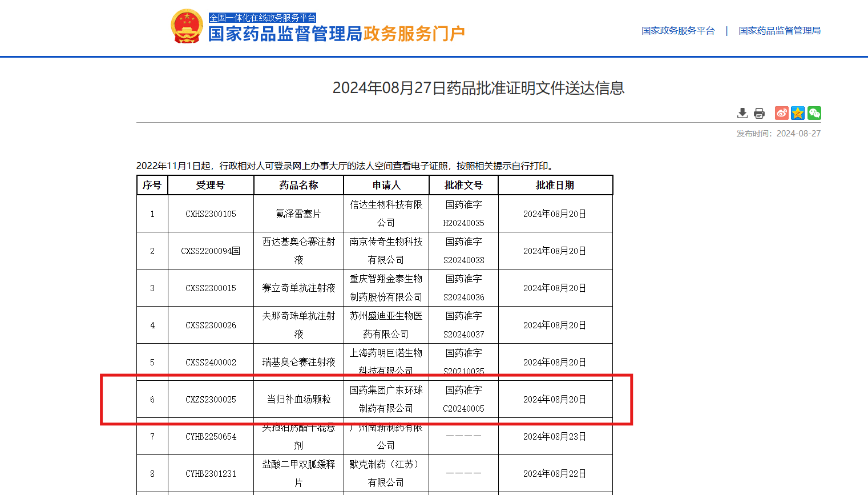Select cell CYHB2301231
This screenshot has width=868, height=495.
coord(211,474)
